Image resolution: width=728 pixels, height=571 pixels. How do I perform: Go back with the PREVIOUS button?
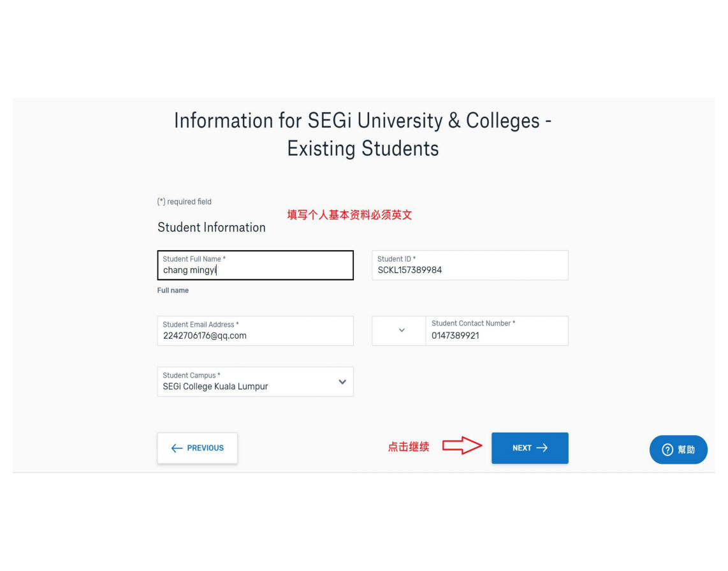point(198,448)
